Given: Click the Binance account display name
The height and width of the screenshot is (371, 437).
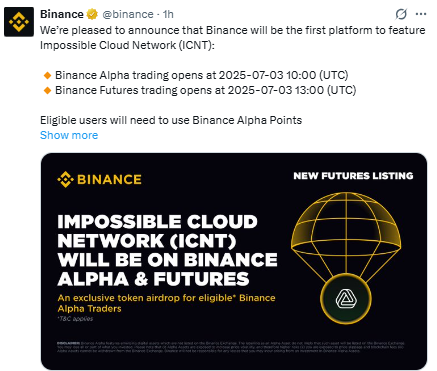Looking at the screenshot, I should 62,14.
